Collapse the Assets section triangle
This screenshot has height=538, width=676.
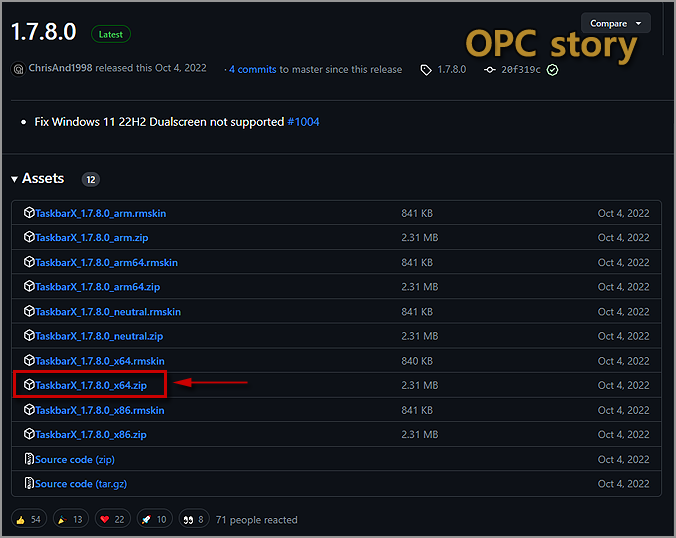pyautogui.click(x=14, y=179)
